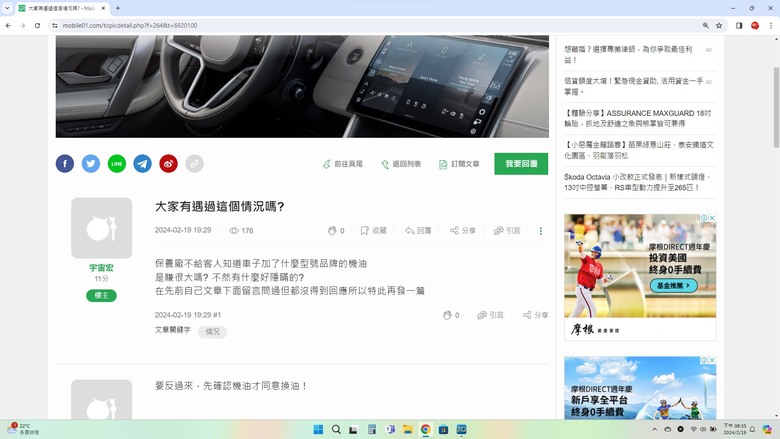This screenshot has height=439, width=780.
Task: Click the green 我要回覆 button
Action: coord(521,164)
